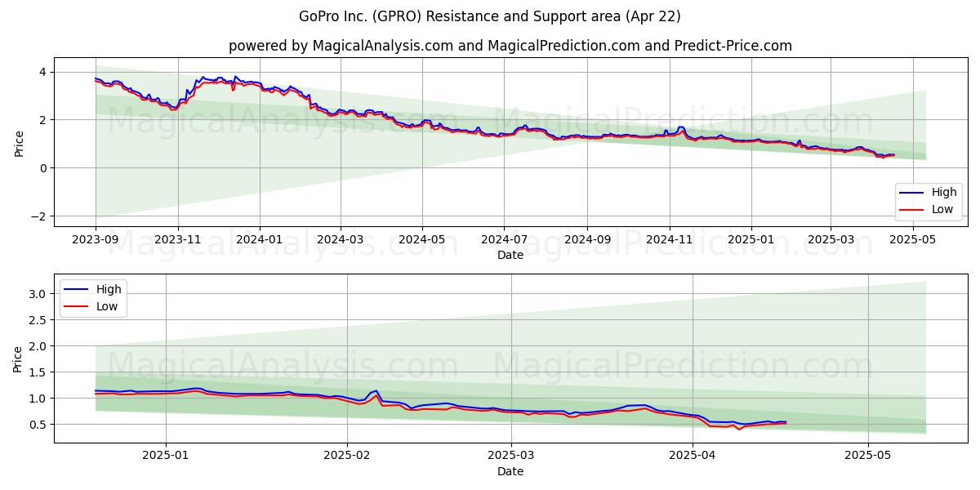Click the '2024-05' date tick label
Viewport: 980px width, 490px height.
pyautogui.click(x=422, y=240)
